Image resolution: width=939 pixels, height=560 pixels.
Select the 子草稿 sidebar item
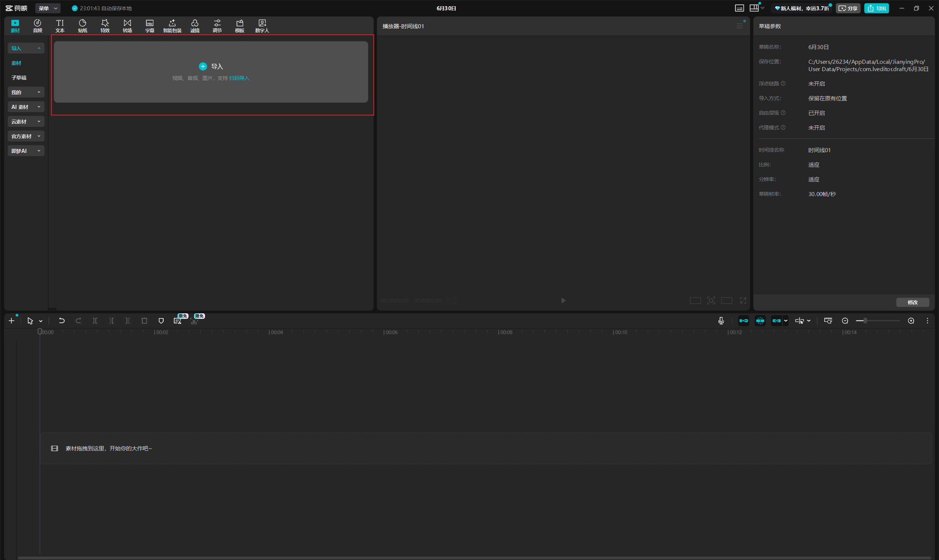coord(19,78)
